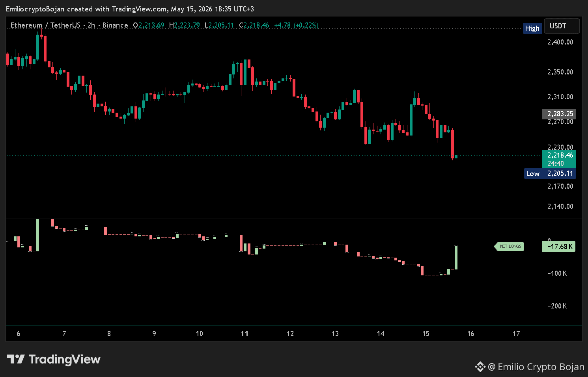Click the −100 K indicator axis label
Image resolution: width=588 pixels, height=377 pixels.
(x=557, y=273)
